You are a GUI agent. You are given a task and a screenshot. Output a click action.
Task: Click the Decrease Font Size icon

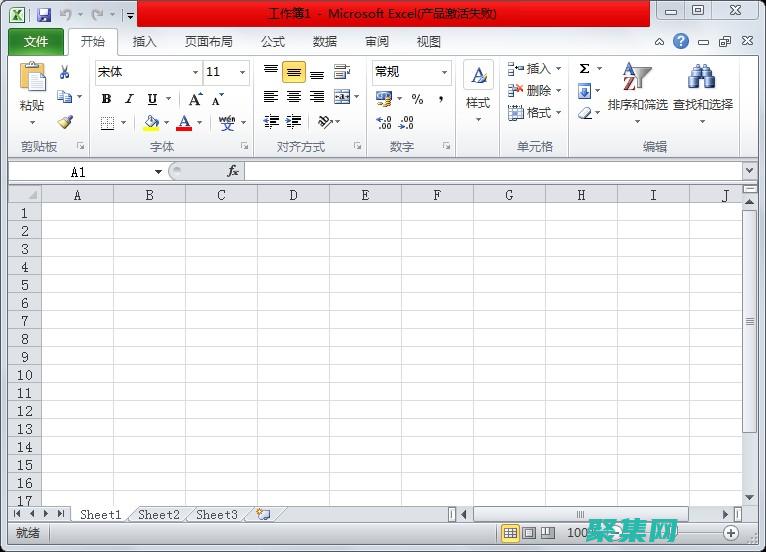coord(217,99)
